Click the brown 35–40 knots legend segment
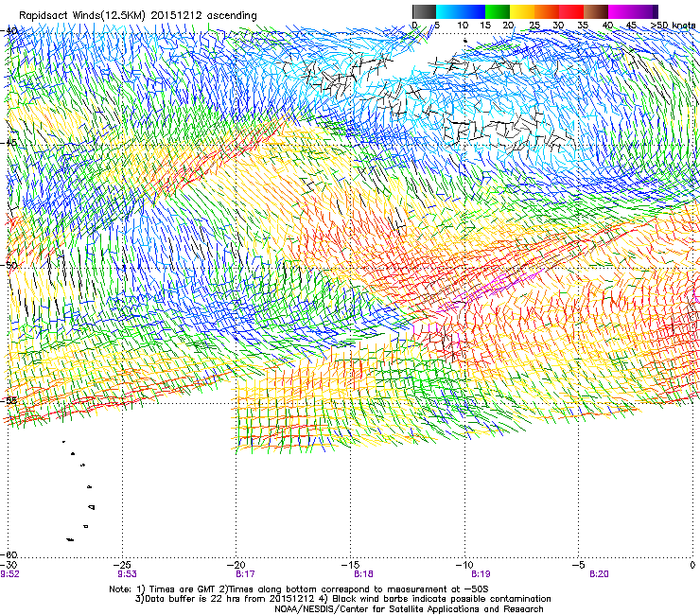This screenshot has height=615, width=700. (x=596, y=11)
